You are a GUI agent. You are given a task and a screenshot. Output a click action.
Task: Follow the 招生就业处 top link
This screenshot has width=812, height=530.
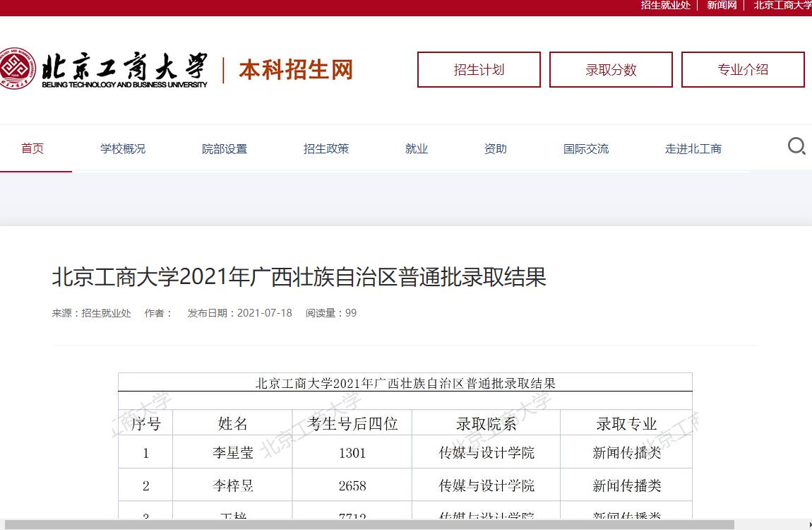tap(665, 5)
